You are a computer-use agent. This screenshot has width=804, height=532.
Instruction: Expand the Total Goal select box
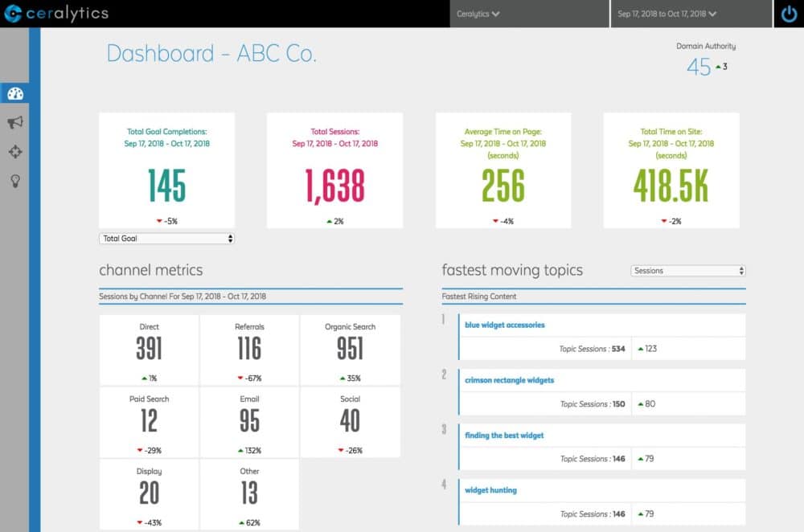tap(166, 239)
